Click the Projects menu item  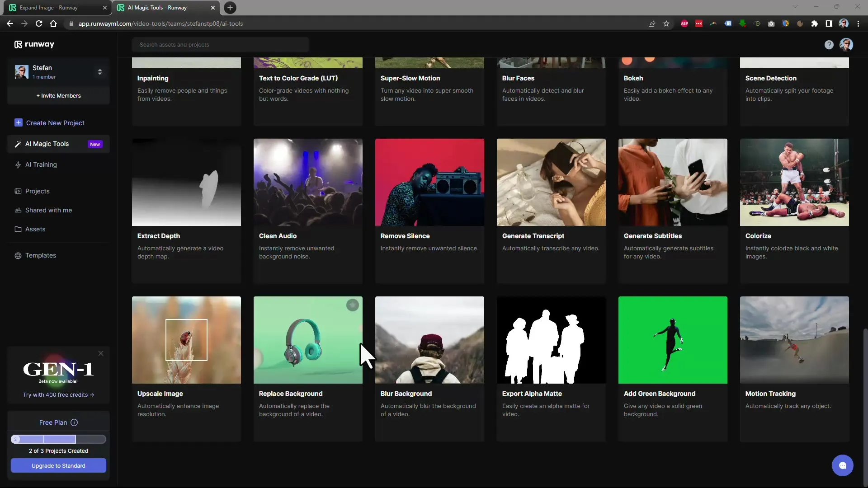[37, 191]
